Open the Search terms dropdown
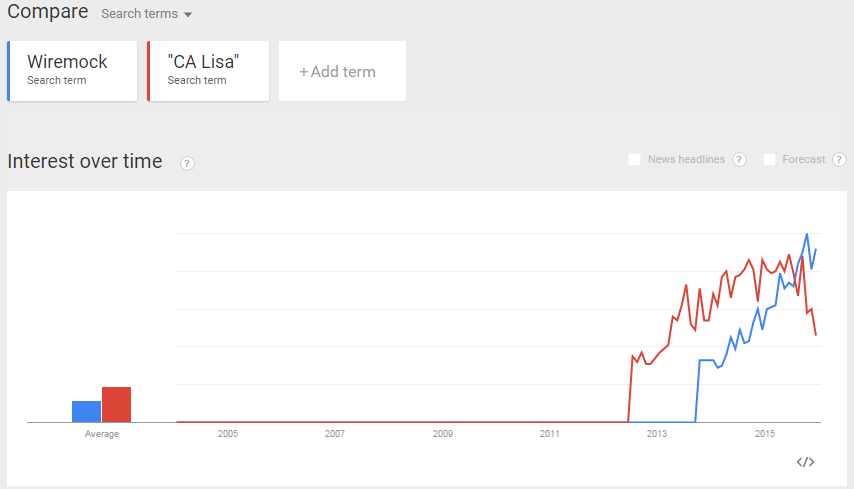The image size is (854, 489). [x=147, y=15]
